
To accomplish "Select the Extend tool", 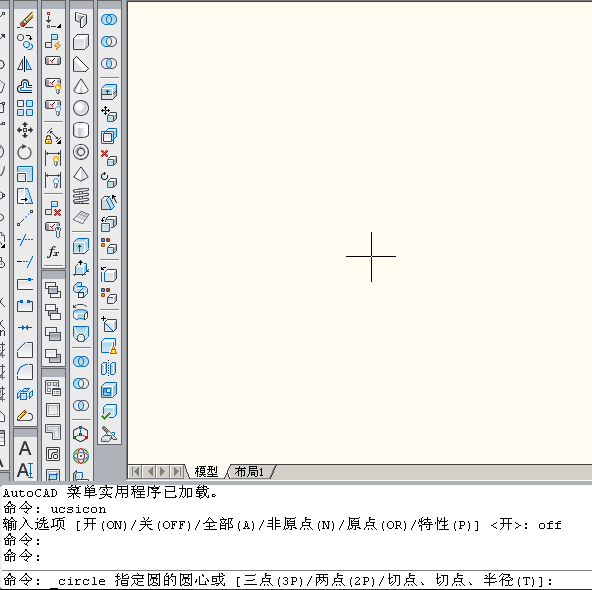I will [25, 262].
